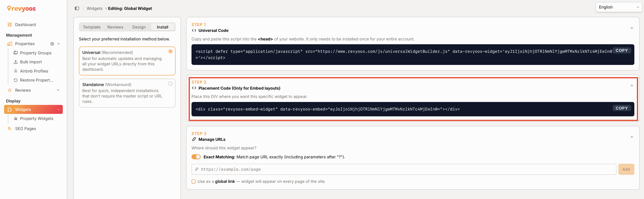The height and width of the screenshot is (199, 644).
Task: Click the Property Groups folder icon
Action: (x=16, y=53)
